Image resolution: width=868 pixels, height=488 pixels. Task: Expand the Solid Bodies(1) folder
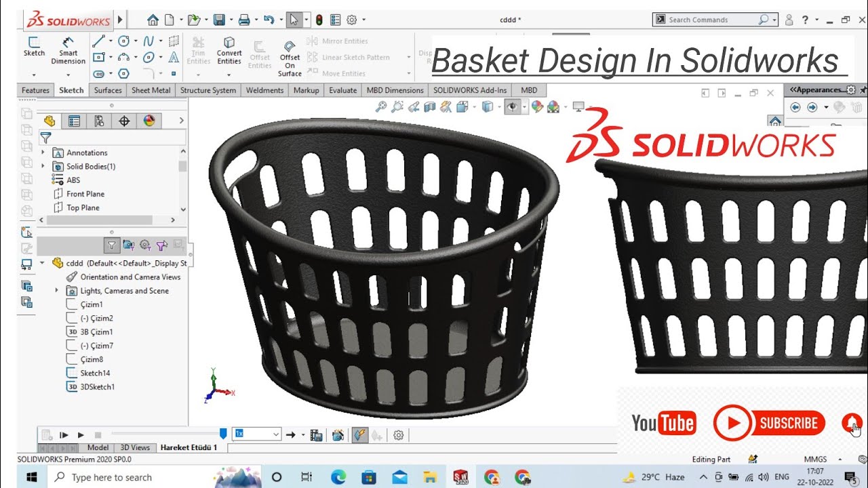(x=43, y=166)
